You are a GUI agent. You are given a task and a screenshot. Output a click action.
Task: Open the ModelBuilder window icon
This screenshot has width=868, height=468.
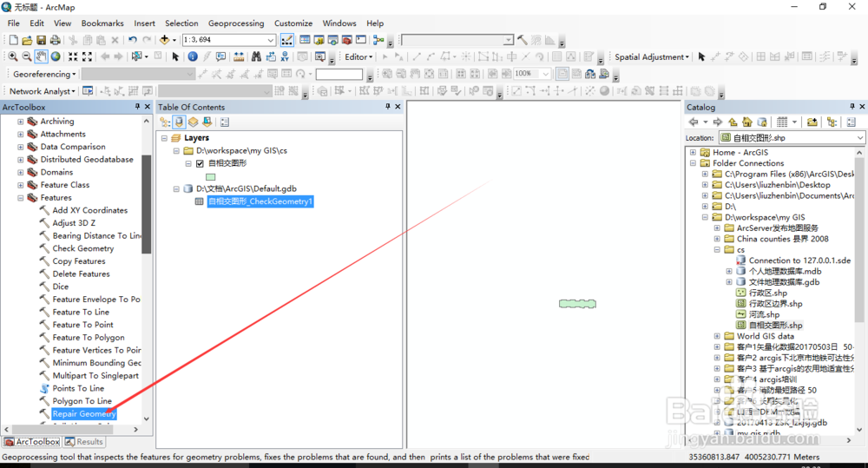point(378,40)
